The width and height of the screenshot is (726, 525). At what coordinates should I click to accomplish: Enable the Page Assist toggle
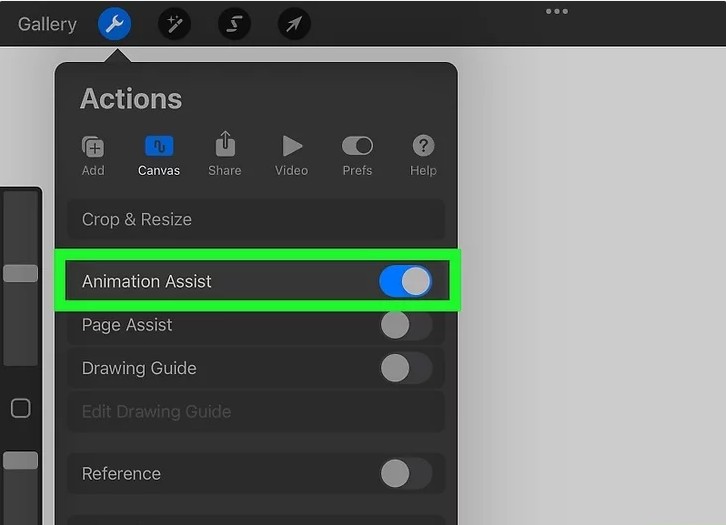pos(406,325)
